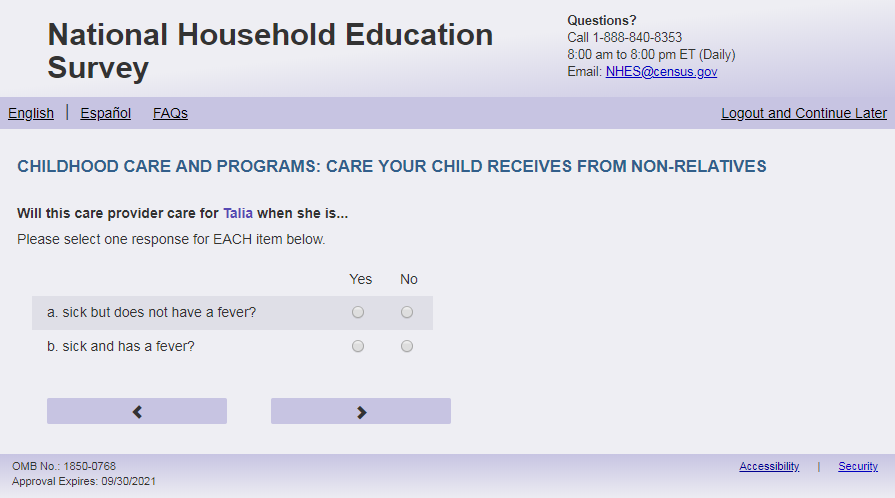Image resolution: width=895 pixels, height=498 pixels.
Task: Open the Security link in the footer
Action: pyautogui.click(x=858, y=467)
